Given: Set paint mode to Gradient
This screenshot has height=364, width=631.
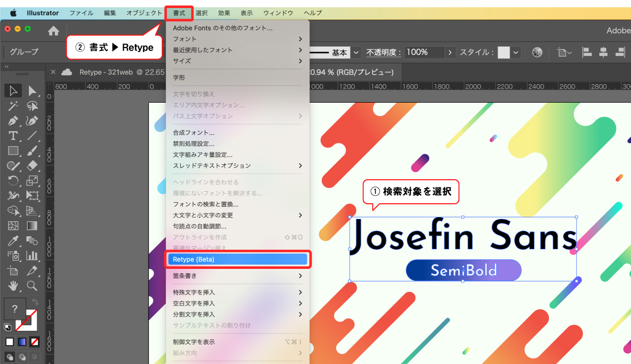Looking at the screenshot, I should 22,342.
